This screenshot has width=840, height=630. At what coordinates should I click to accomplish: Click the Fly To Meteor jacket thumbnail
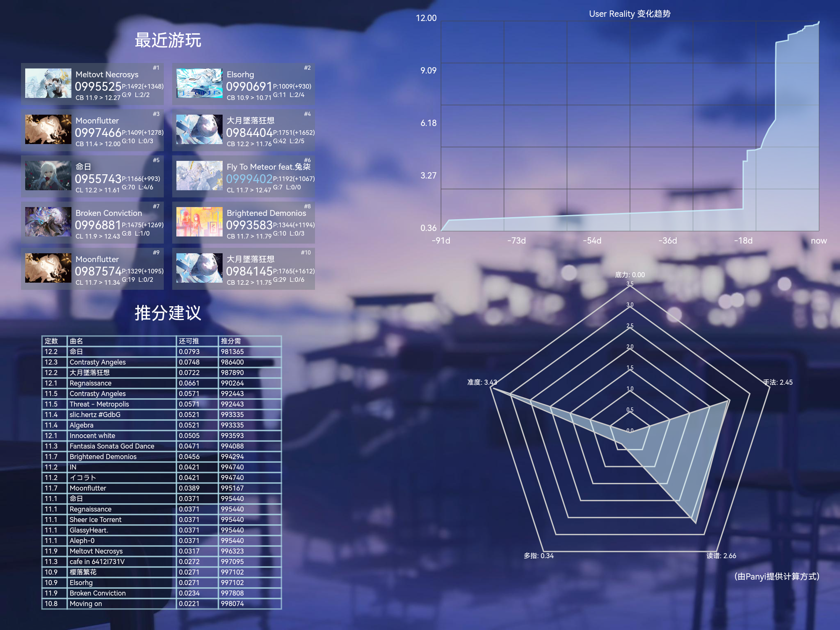pos(199,176)
